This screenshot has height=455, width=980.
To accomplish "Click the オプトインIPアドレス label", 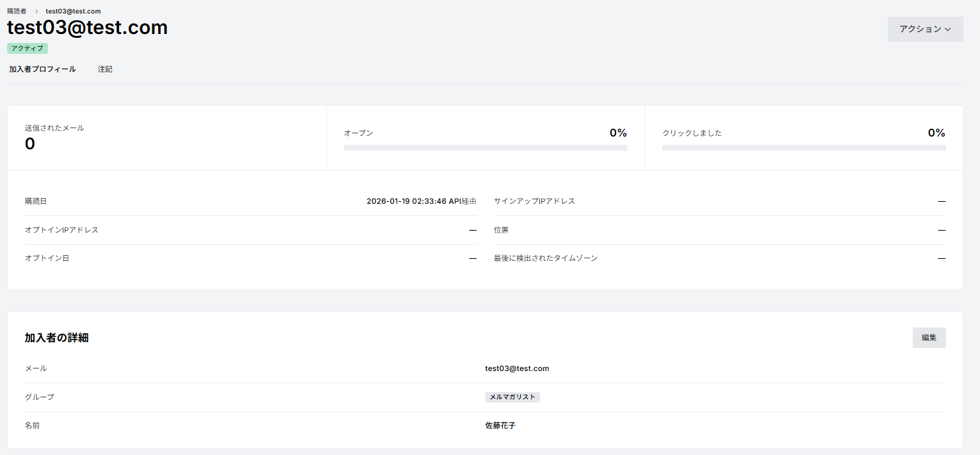I will coord(61,230).
